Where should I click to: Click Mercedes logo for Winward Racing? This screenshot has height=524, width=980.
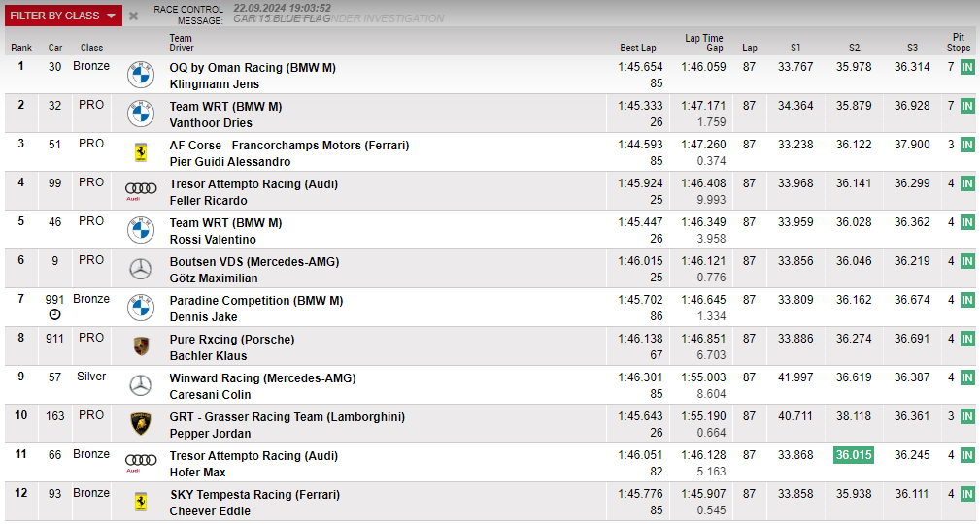141,385
